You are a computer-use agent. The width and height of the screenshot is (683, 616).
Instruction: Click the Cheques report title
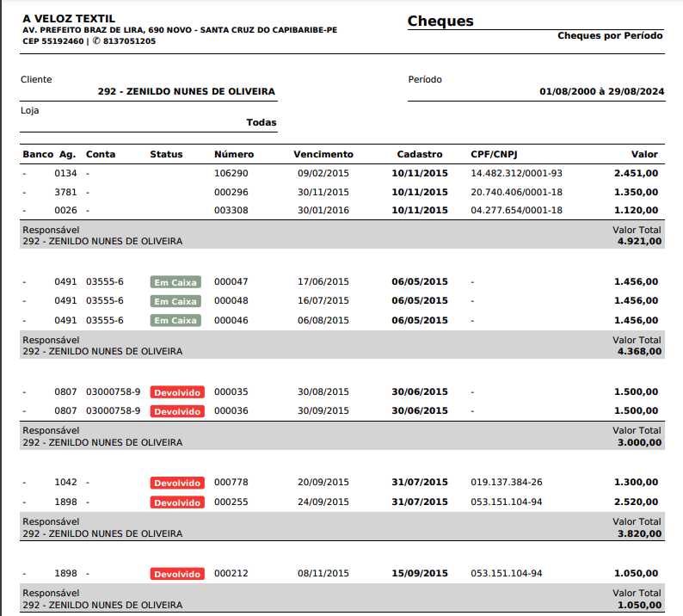coord(440,22)
